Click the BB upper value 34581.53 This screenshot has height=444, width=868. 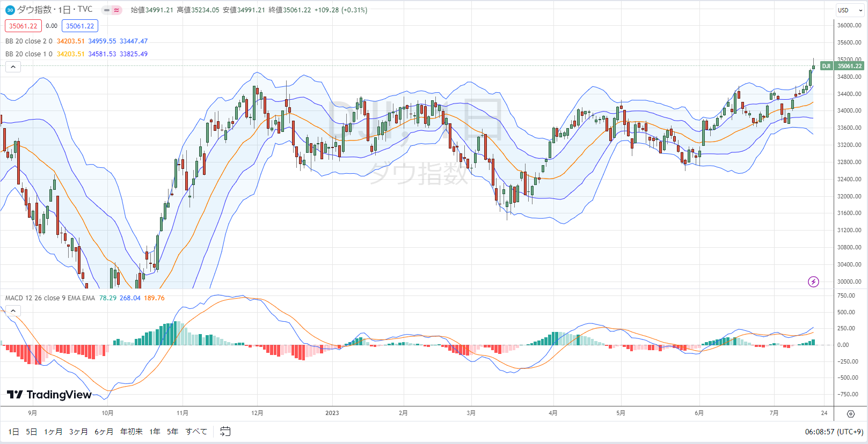102,54
